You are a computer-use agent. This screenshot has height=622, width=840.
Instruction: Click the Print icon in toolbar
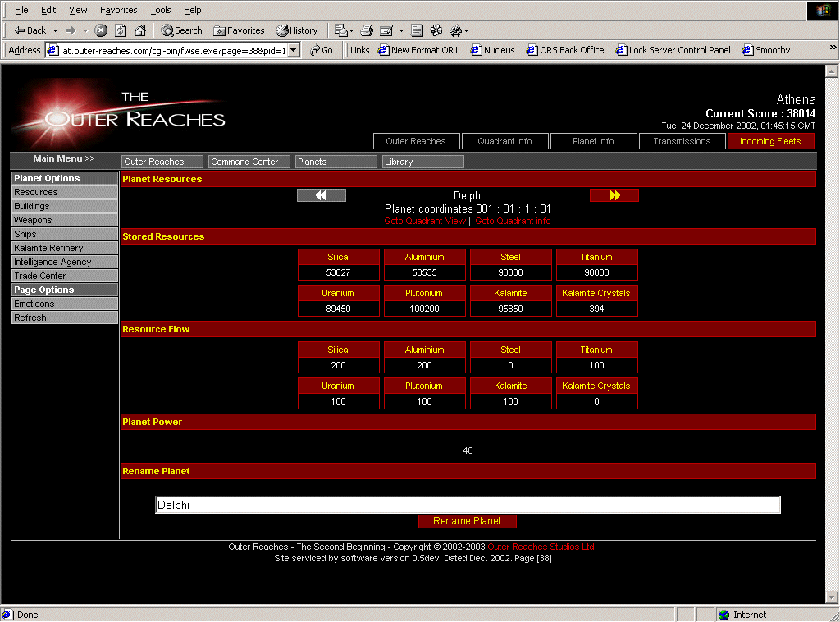click(x=367, y=30)
